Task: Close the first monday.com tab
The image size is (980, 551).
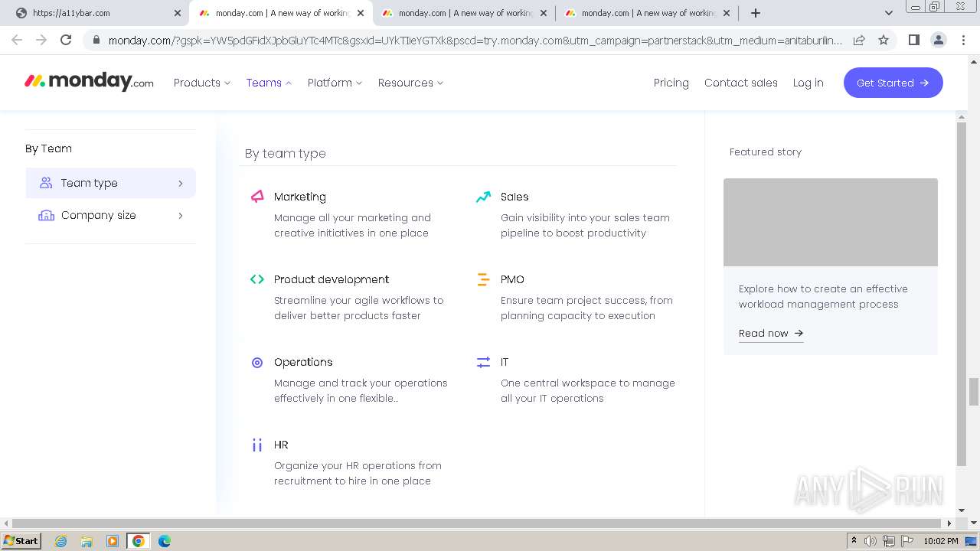Action: click(360, 13)
